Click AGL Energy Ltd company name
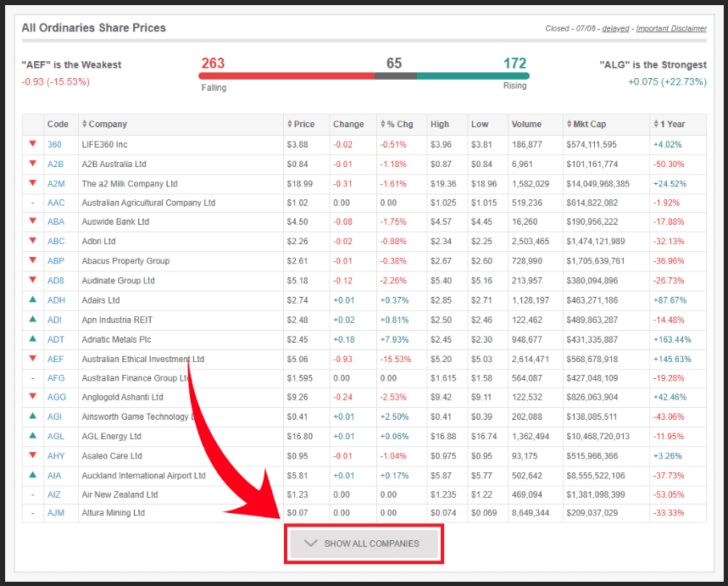 111,437
